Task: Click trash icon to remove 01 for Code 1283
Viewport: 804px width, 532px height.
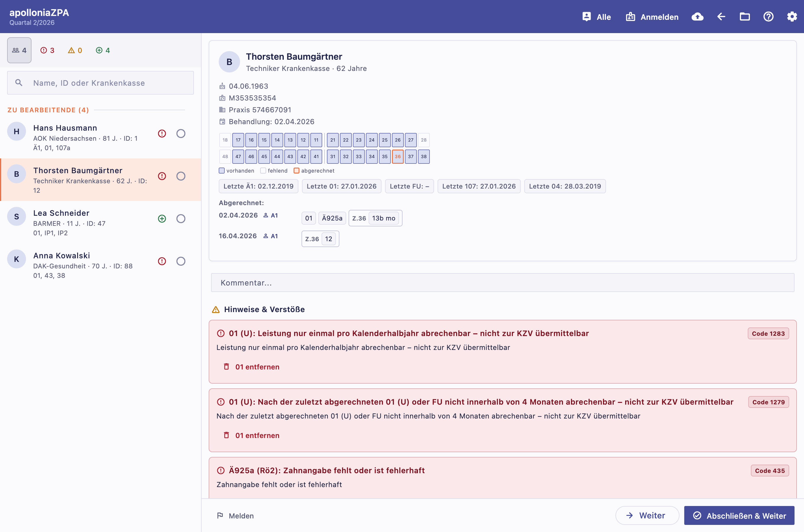Action: pos(226,367)
